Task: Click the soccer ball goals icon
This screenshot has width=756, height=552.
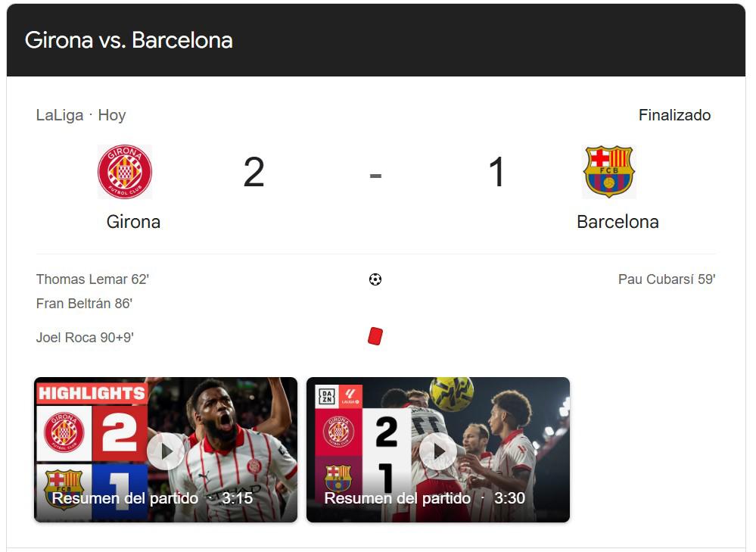Action: [x=374, y=279]
